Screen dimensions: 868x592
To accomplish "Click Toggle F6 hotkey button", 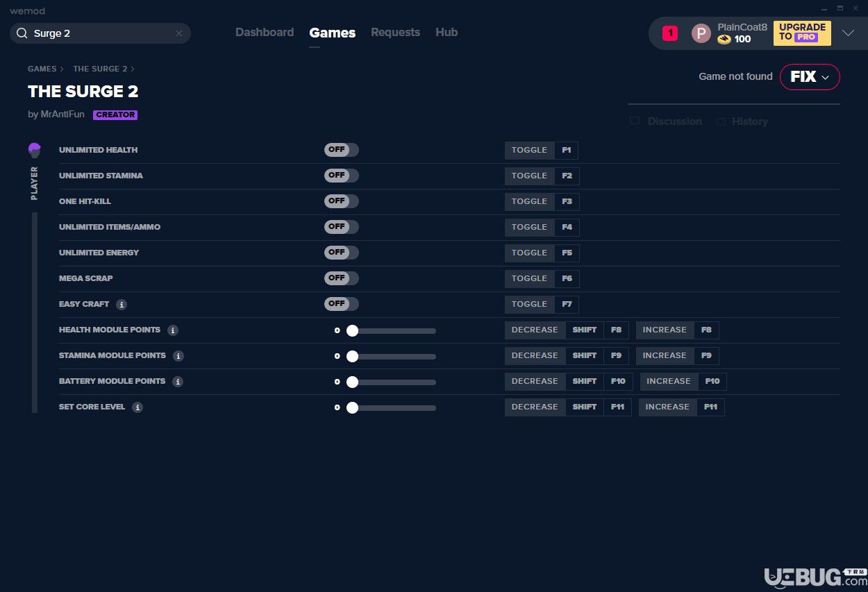I will click(542, 278).
